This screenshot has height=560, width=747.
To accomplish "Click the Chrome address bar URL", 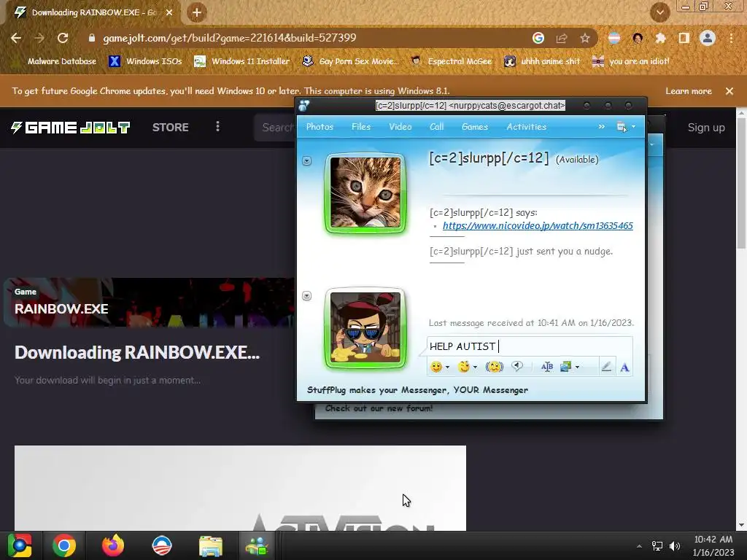I will click(230, 38).
